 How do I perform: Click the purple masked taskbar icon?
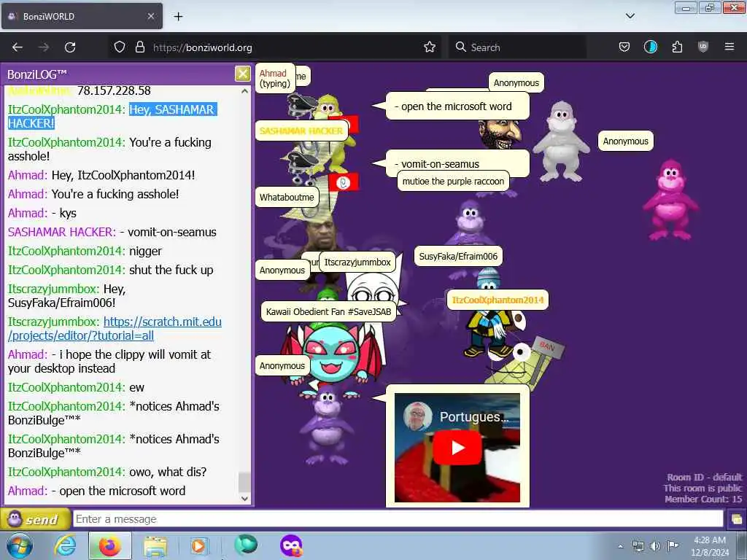[x=291, y=545]
